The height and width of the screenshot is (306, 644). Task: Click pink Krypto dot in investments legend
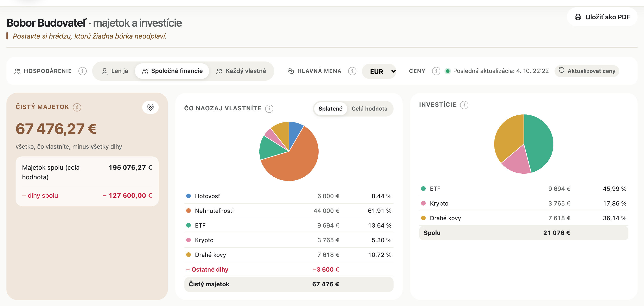click(423, 203)
